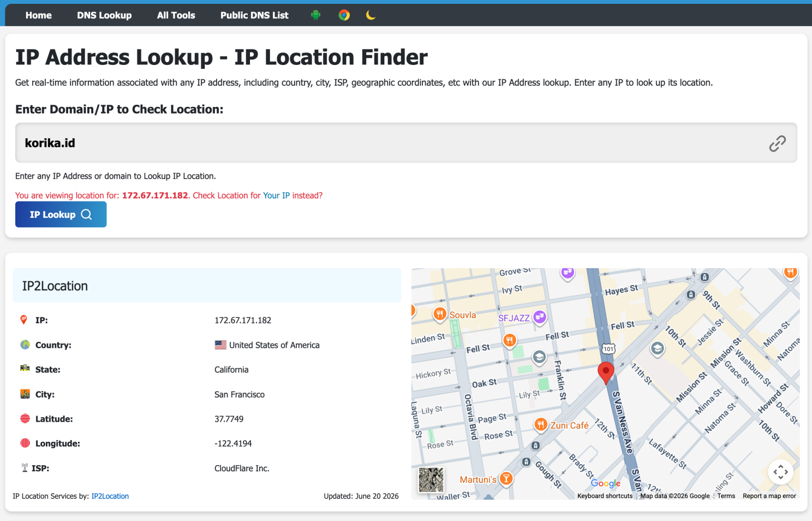Click the Latitude icon in results
Viewport: 812px width, 521px height.
point(25,418)
